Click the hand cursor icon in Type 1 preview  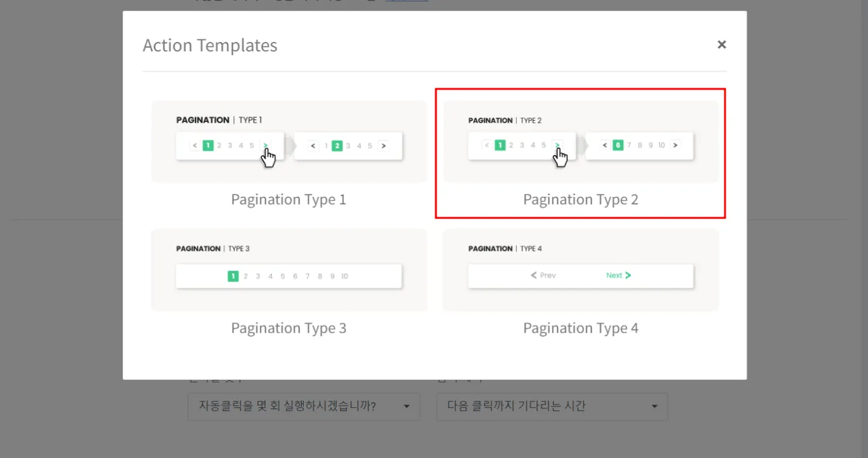click(x=269, y=158)
